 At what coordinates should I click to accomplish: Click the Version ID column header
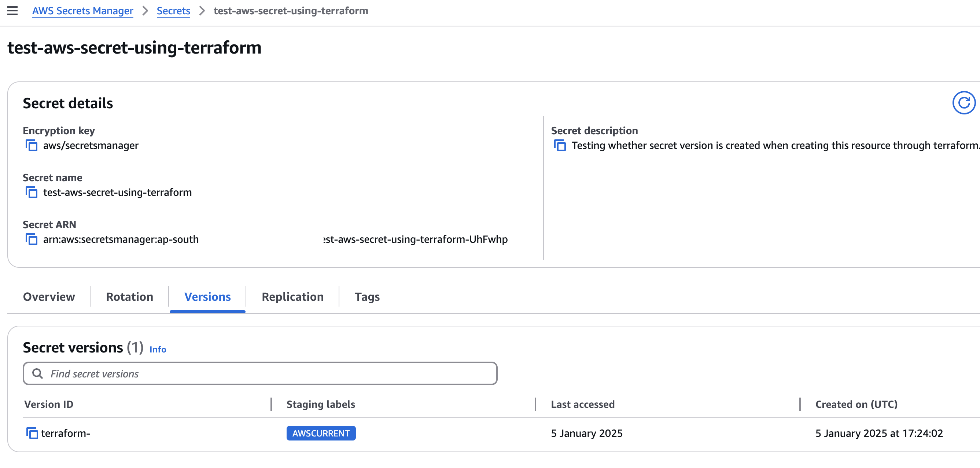coord(49,405)
